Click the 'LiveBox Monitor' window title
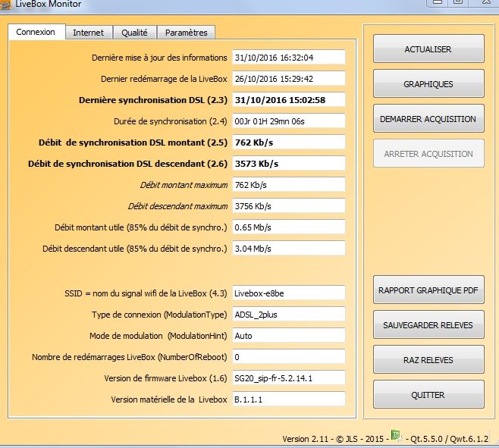The width and height of the screenshot is (499, 448). click(49, 4)
